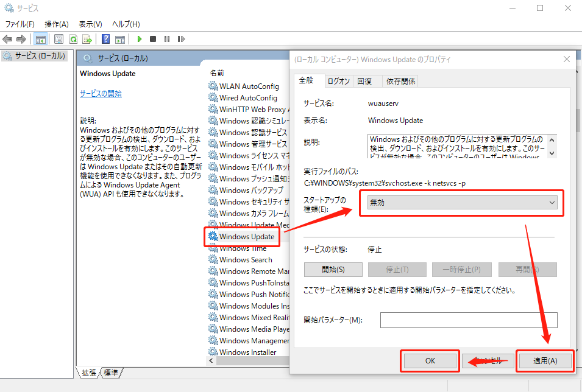This screenshot has height=392, width=582.
Task: Open the Properties toolbar icon
Action: tap(59, 39)
